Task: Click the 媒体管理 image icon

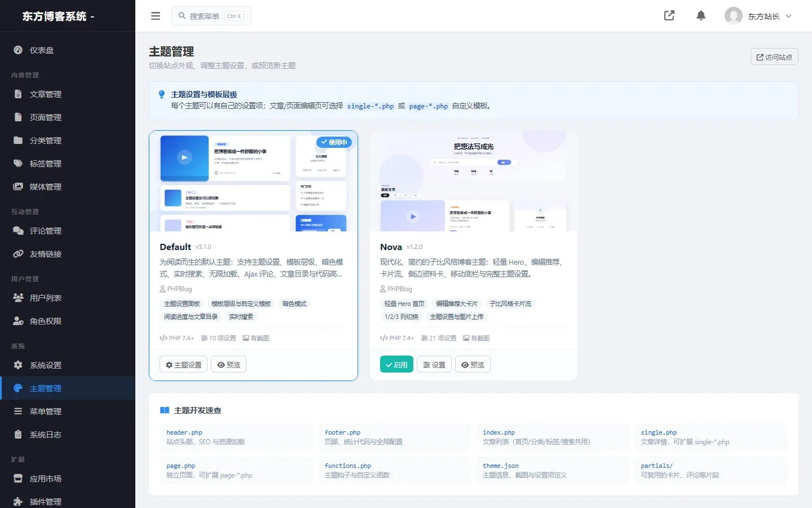Action: (x=18, y=187)
